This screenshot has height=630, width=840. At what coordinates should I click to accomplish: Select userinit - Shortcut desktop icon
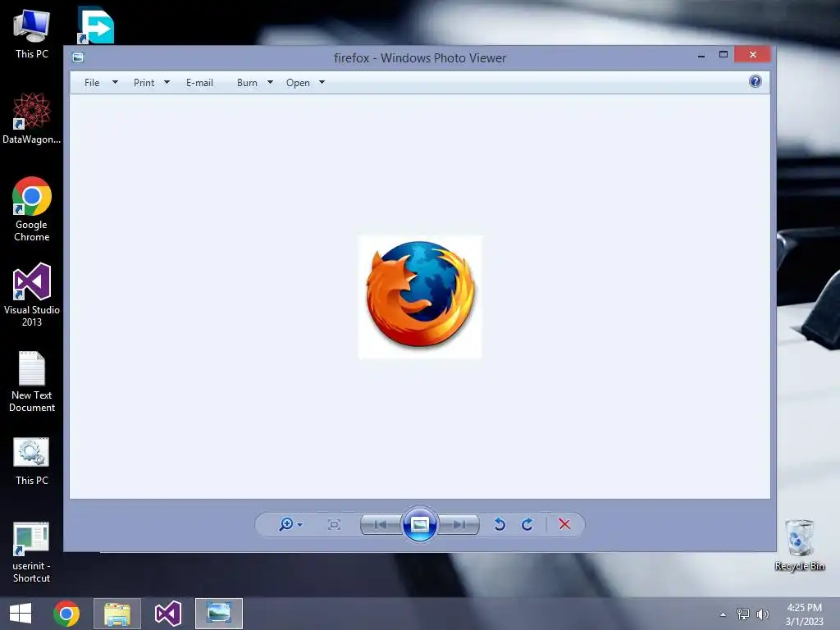click(x=32, y=552)
